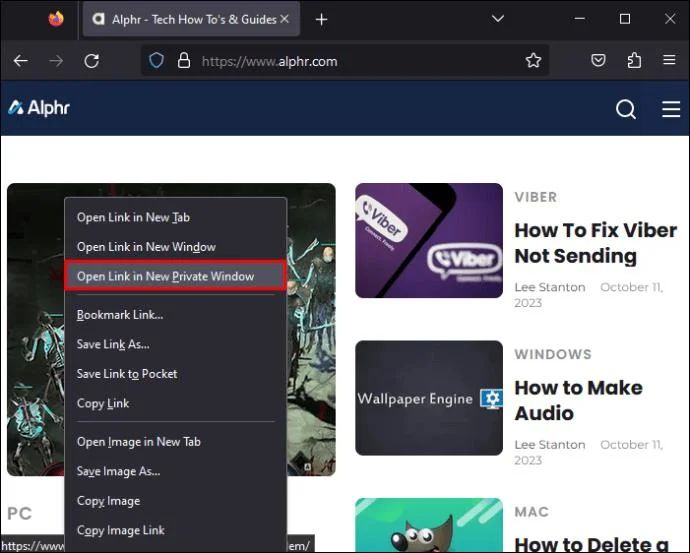Open tracking protection shield icon

coord(156,60)
